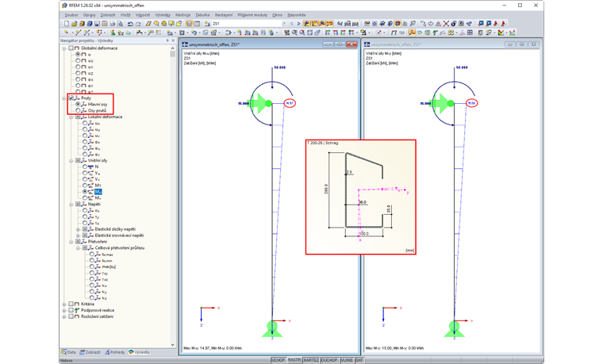
Task: Collapse the Pruty tree node
Action: pos(64,98)
